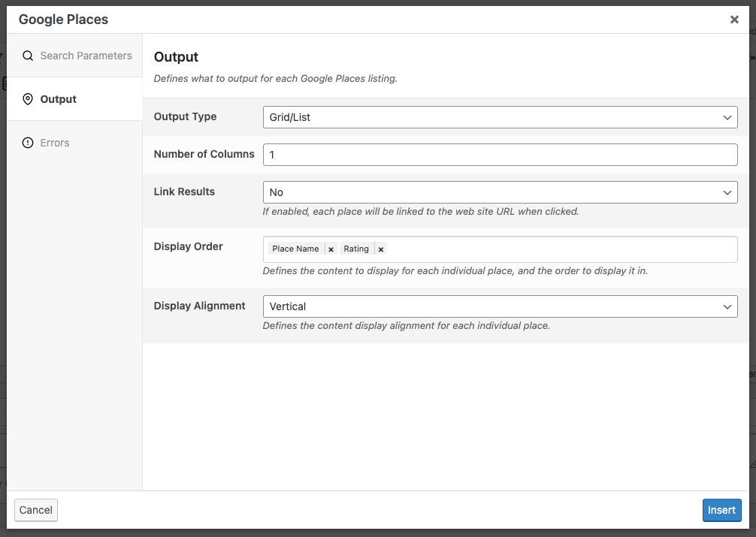This screenshot has height=537, width=756.
Task: Click the chevron on the Output Type dropdown
Action: pos(727,117)
